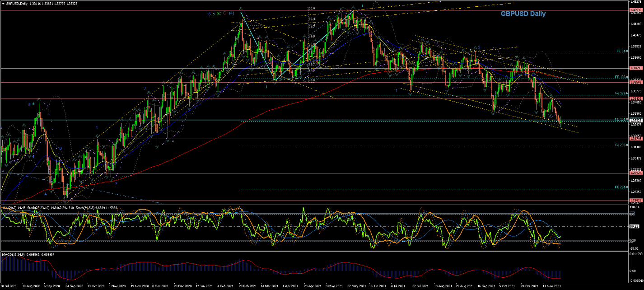Click the '100.0' Fibonacci retracement label at top

311,8
